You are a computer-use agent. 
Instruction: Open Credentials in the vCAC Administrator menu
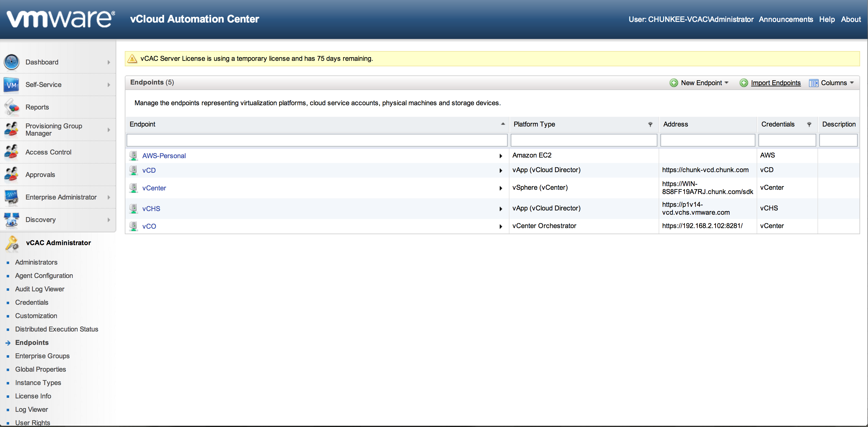tap(32, 302)
